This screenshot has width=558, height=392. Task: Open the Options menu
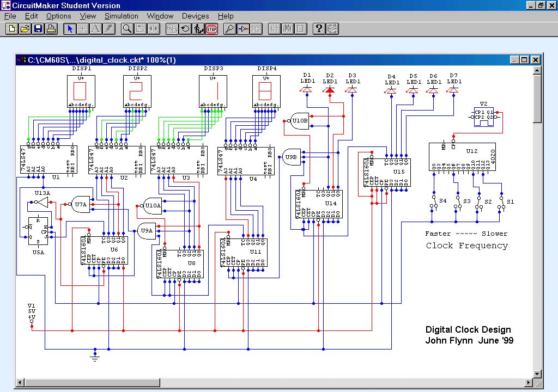point(58,16)
